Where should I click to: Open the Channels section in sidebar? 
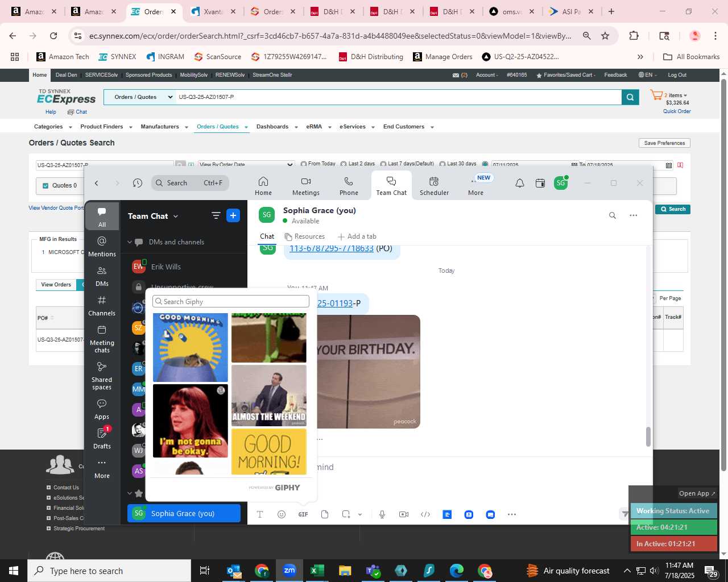tap(102, 306)
